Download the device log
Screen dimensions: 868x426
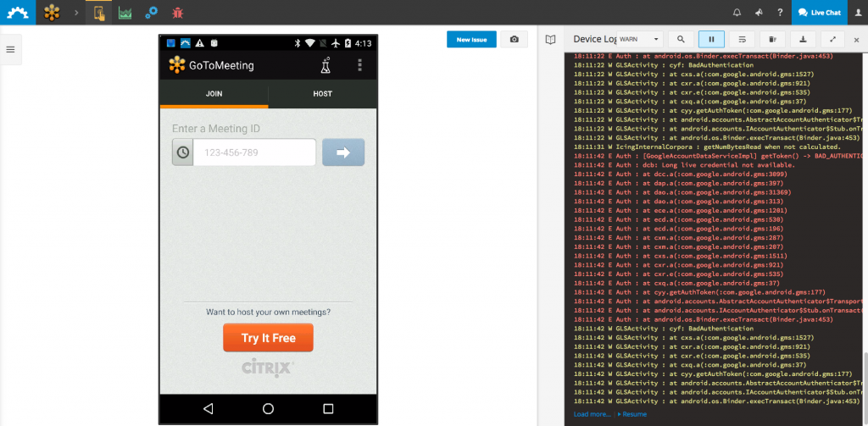pyautogui.click(x=804, y=39)
